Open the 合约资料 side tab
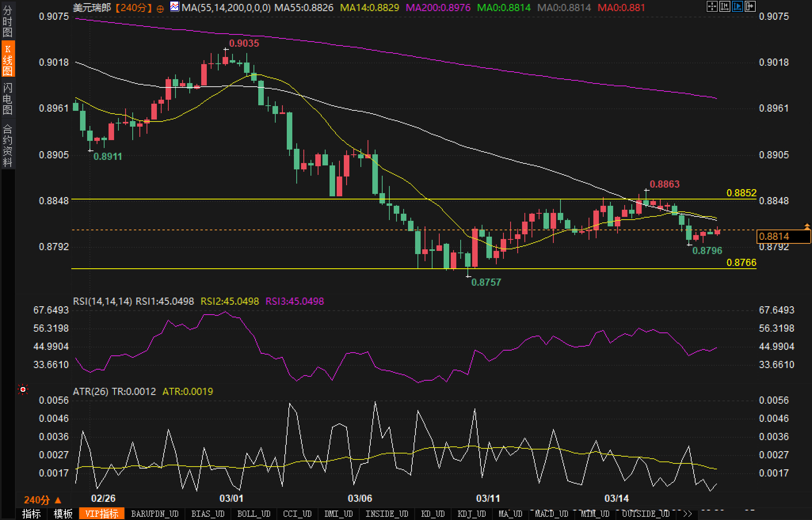 tap(8, 144)
